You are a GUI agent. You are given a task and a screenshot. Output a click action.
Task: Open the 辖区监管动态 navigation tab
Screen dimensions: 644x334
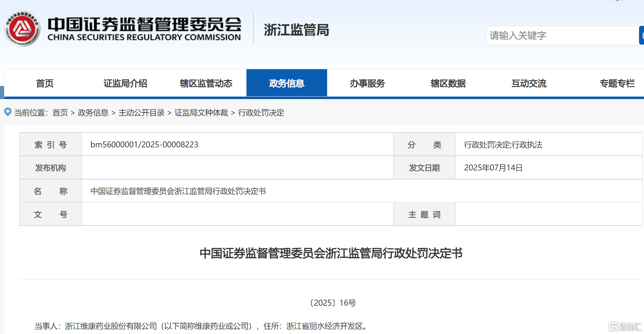(x=206, y=83)
